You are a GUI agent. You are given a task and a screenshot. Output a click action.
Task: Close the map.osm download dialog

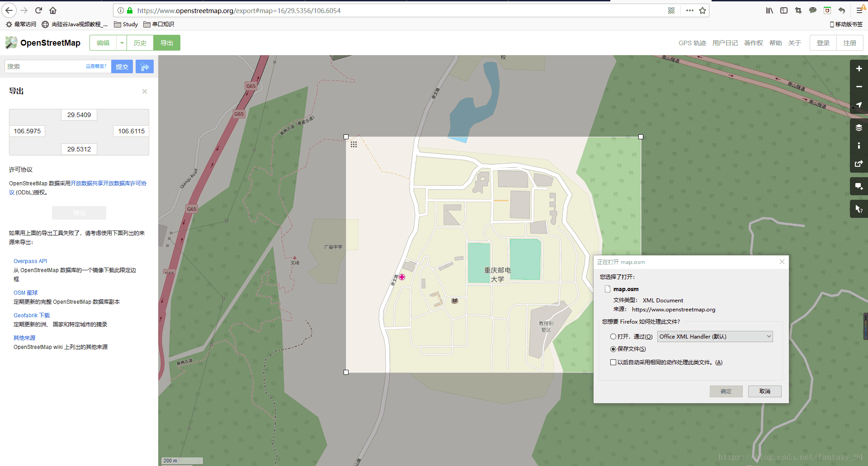tap(782, 262)
